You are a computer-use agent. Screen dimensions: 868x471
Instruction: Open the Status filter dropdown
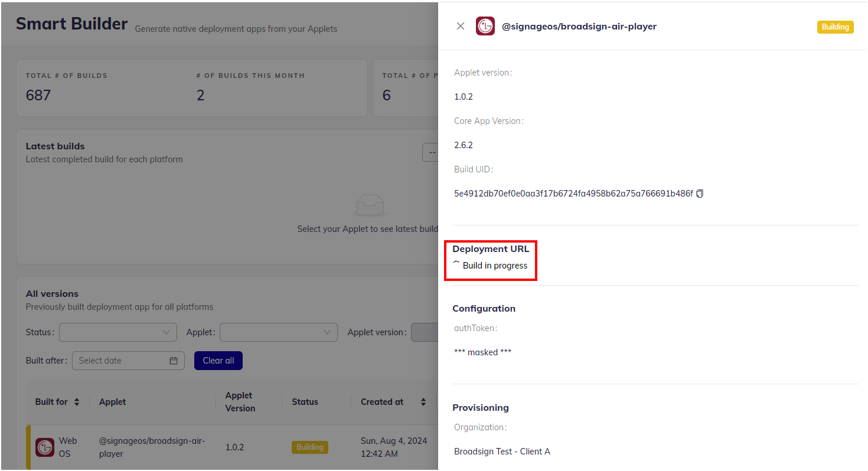pos(118,332)
